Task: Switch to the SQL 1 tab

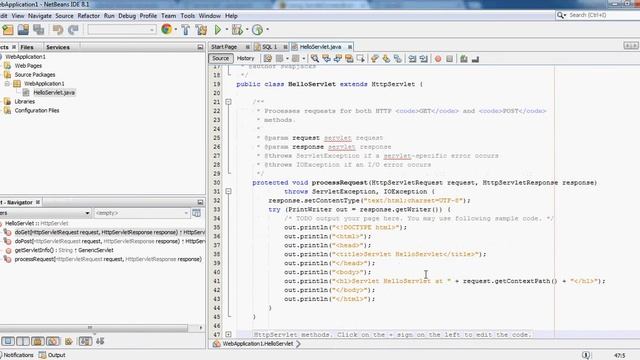Action: [269, 47]
